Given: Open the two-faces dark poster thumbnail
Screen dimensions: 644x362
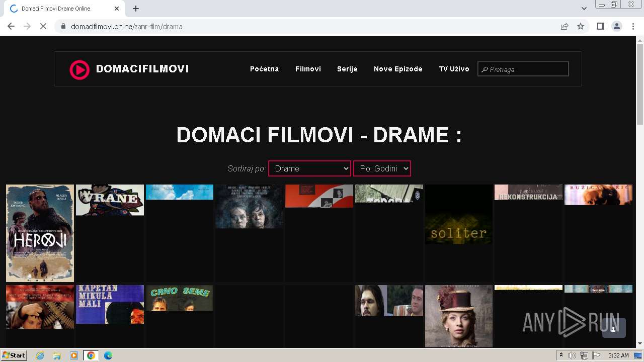Looking at the screenshot, I should (249, 206).
